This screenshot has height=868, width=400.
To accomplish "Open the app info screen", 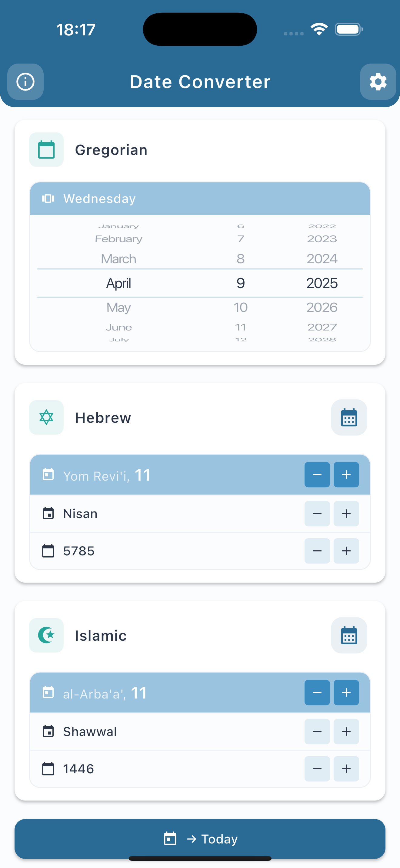I will pos(25,82).
